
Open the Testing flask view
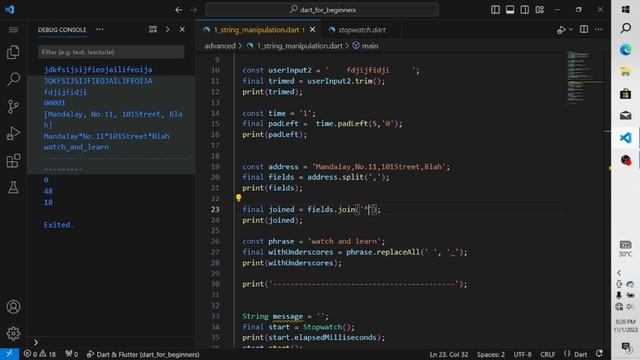pyautogui.click(x=13, y=187)
